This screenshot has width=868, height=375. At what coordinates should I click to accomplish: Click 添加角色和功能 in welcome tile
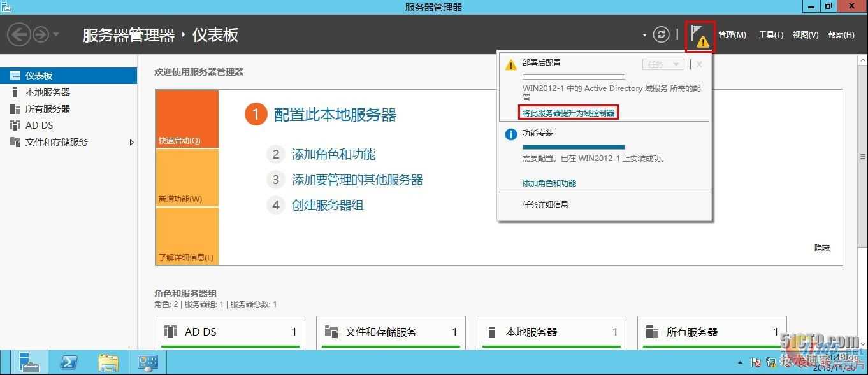tap(333, 154)
